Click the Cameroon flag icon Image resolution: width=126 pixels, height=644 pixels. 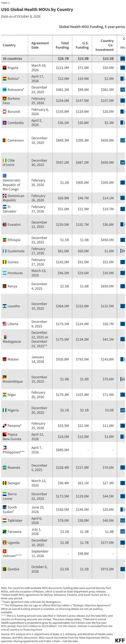[4, 140]
